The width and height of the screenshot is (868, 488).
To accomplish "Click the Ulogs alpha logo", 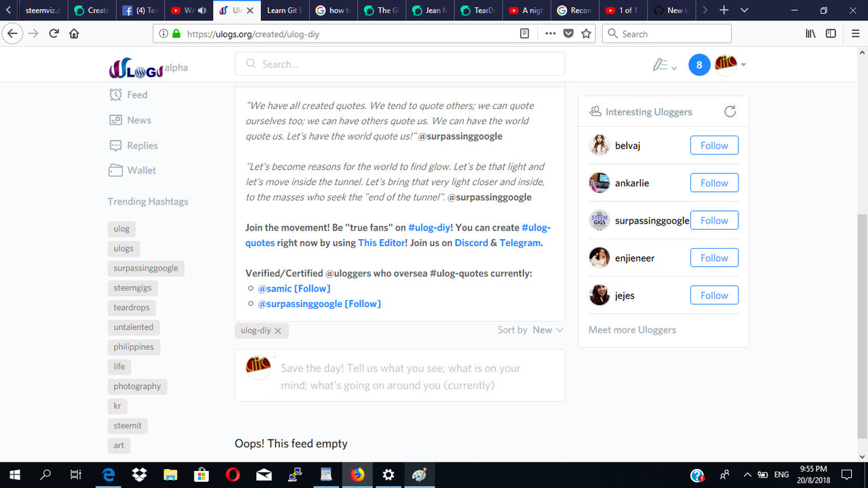I will click(148, 68).
